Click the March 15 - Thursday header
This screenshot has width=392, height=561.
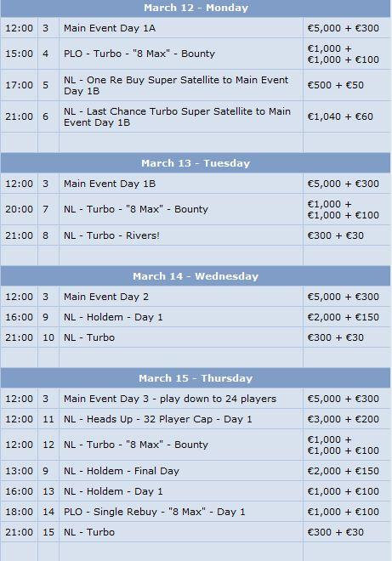[196, 378]
